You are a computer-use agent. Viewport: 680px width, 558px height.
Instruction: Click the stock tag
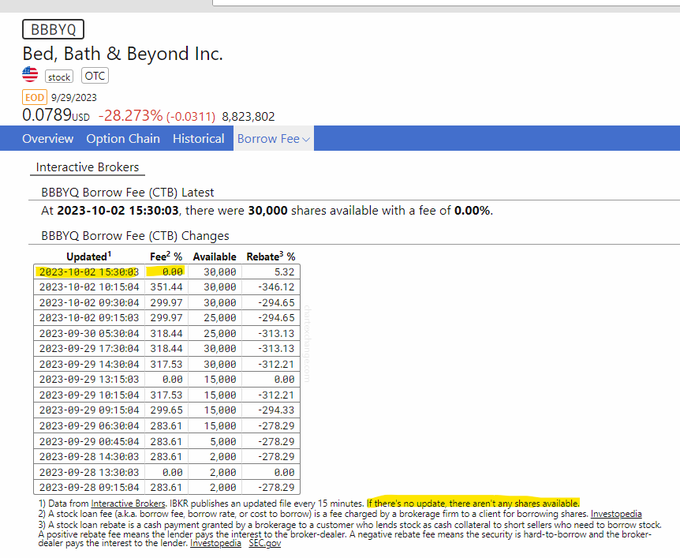(x=59, y=77)
